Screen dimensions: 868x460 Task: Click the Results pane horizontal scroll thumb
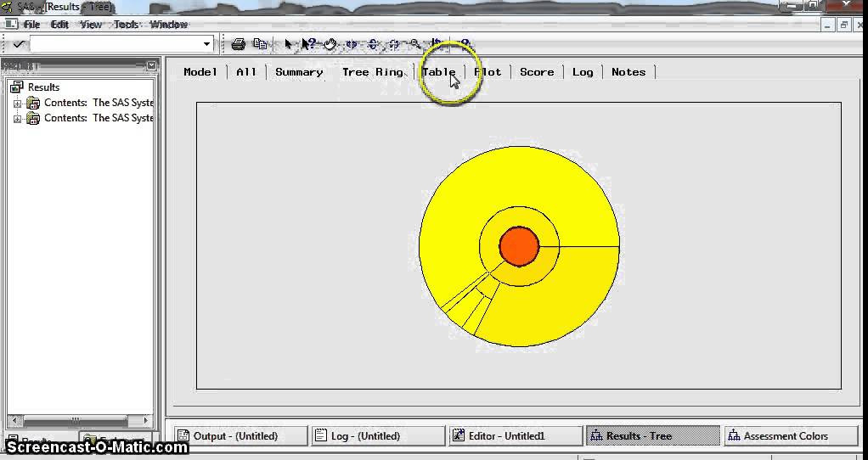click(76, 420)
